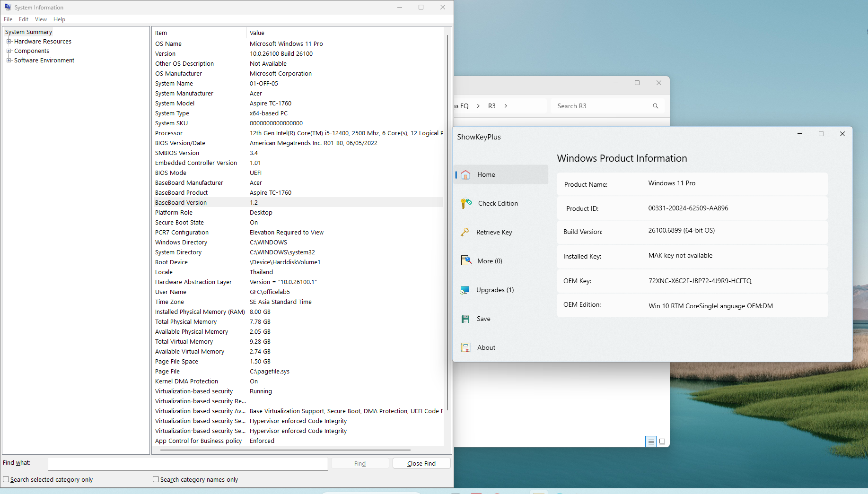Click the Home icon in ShowKeyPlus
868x494 pixels.
(x=465, y=175)
